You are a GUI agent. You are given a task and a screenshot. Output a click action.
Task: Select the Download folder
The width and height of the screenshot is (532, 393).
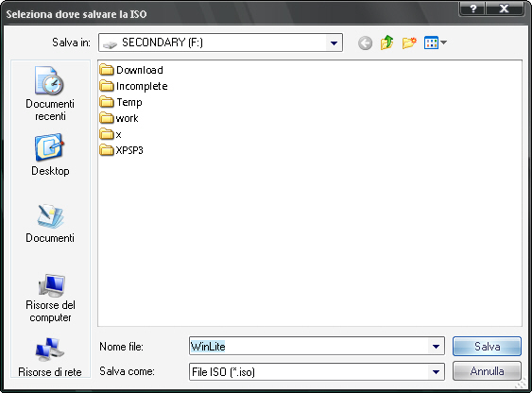click(131, 70)
